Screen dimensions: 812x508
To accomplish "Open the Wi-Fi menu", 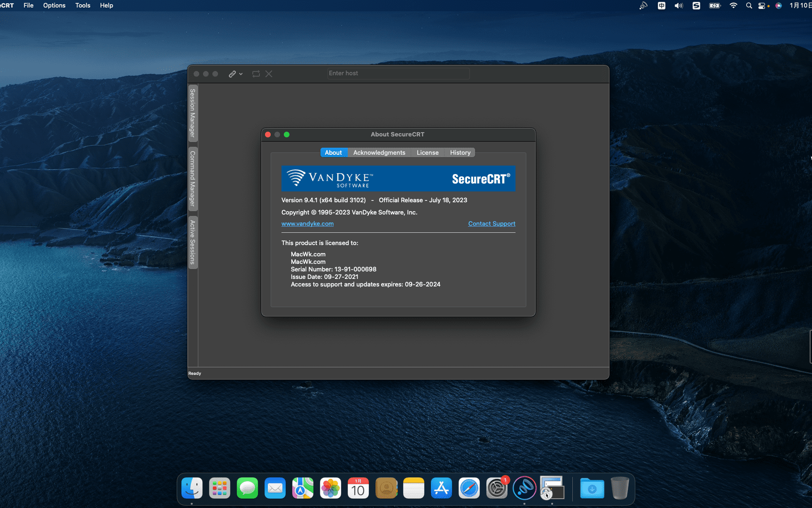I will [x=734, y=6].
